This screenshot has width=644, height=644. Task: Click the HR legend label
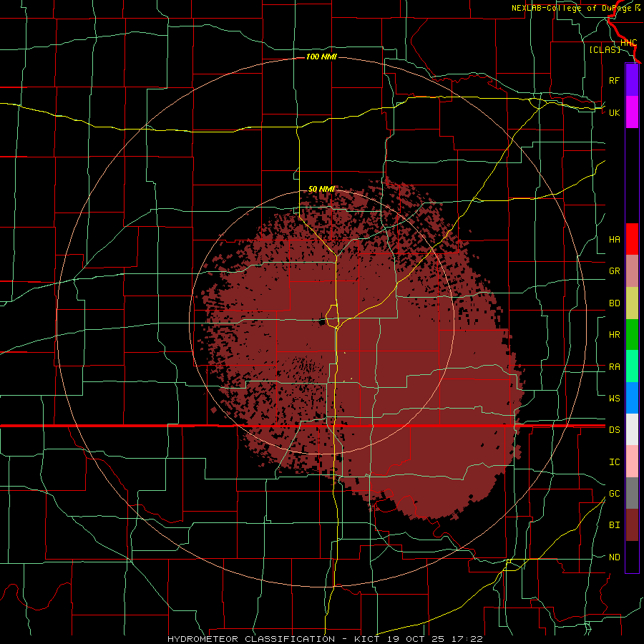coord(614,335)
